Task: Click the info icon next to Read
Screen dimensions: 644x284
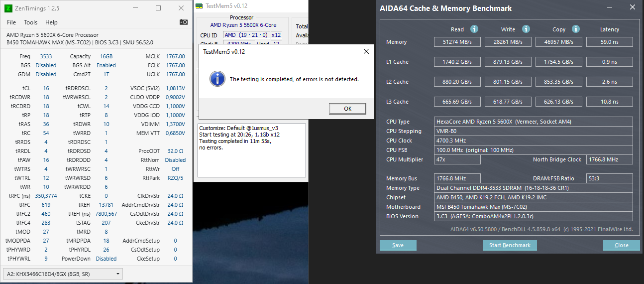Action: (x=474, y=29)
